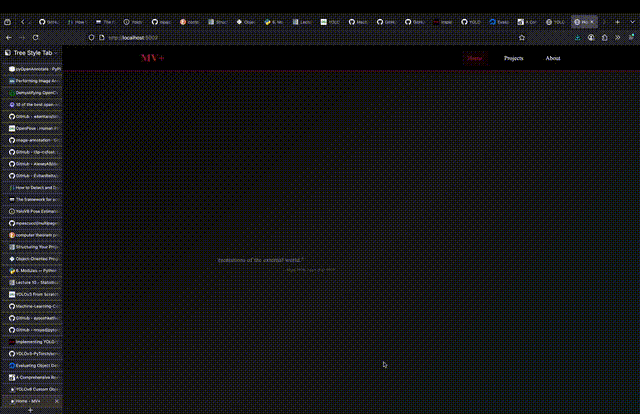
Task: Add new tab at sidebar bottom plus
Action: click(x=30, y=410)
